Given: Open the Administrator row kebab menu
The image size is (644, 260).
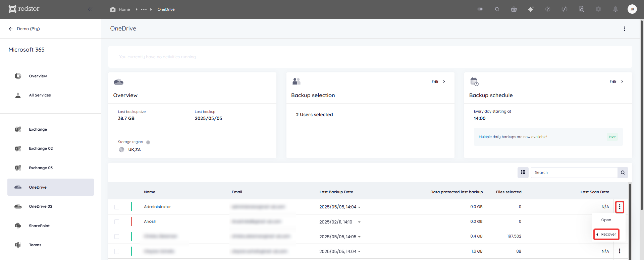Looking at the screenshot, I should 620,207.
